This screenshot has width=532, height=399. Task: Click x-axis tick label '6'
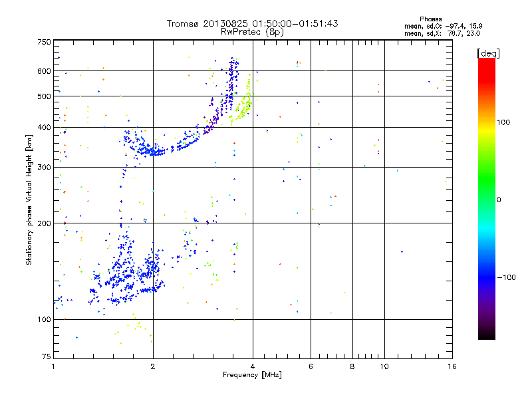311,366
